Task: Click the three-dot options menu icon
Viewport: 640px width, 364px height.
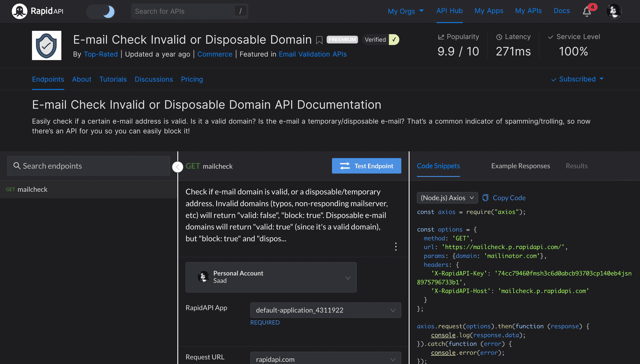Action: (396, 246)
